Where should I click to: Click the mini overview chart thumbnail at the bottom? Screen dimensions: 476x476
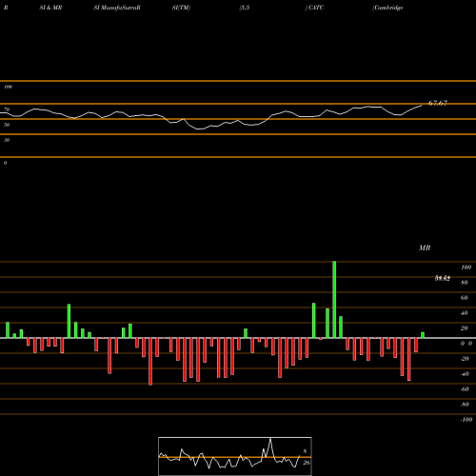(235, 456)
